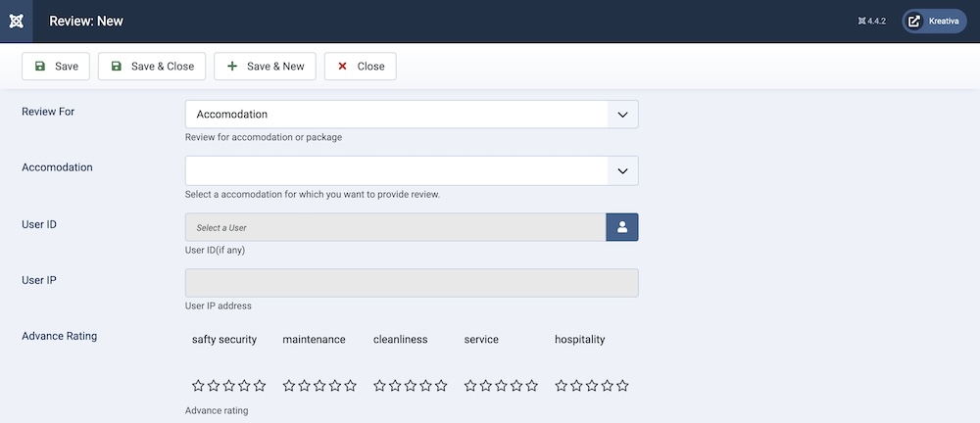The image size is (980, 423).
Task: Rate safty security with the first star
Action: [198, 386]
